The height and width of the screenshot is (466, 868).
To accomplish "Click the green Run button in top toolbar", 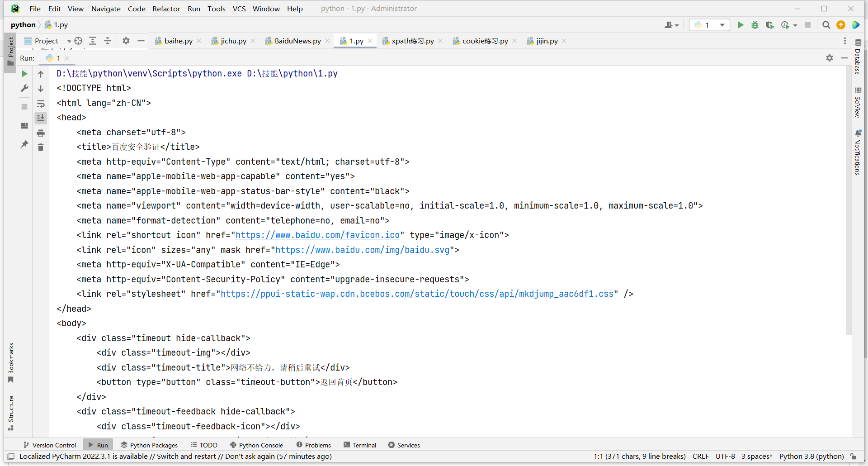I will (x=741, y=25).
